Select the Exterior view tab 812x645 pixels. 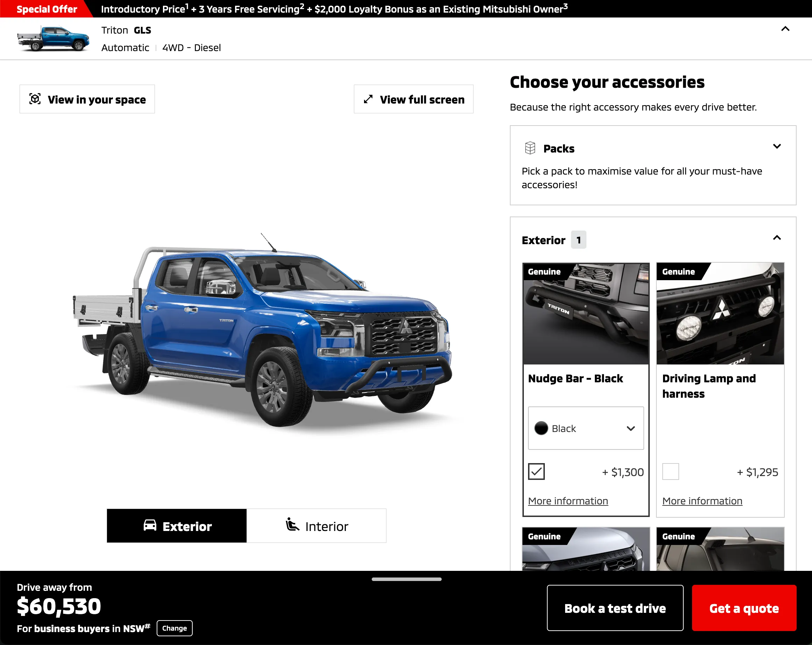pos(177,526)
